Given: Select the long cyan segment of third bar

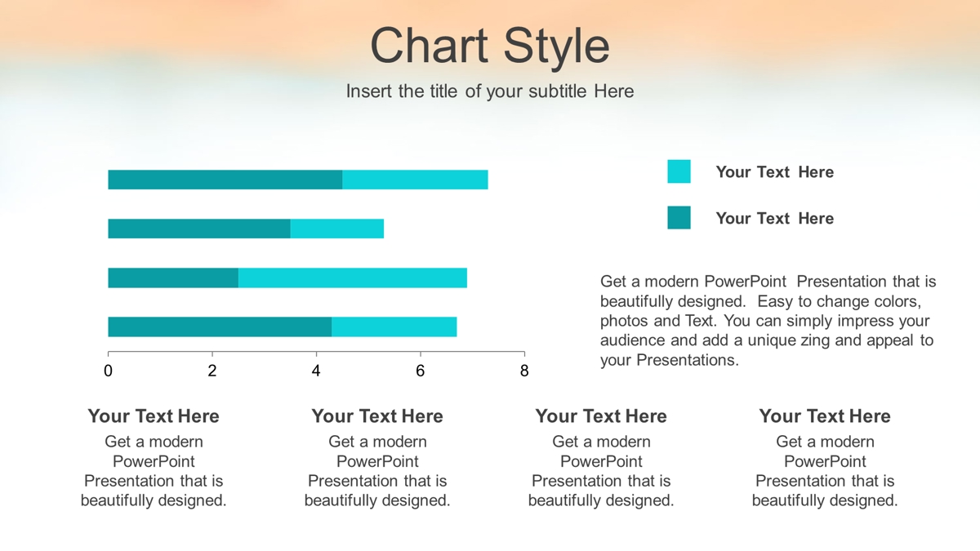Looking at the screenshot, I should pos(353,278).
